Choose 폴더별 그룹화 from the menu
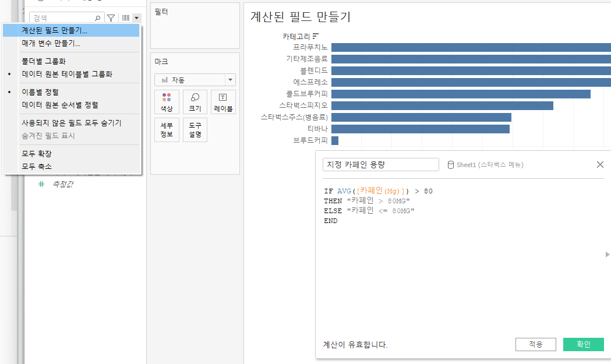Image resolution: width=611 pixels, height=364 pixels. coord(71,61)
